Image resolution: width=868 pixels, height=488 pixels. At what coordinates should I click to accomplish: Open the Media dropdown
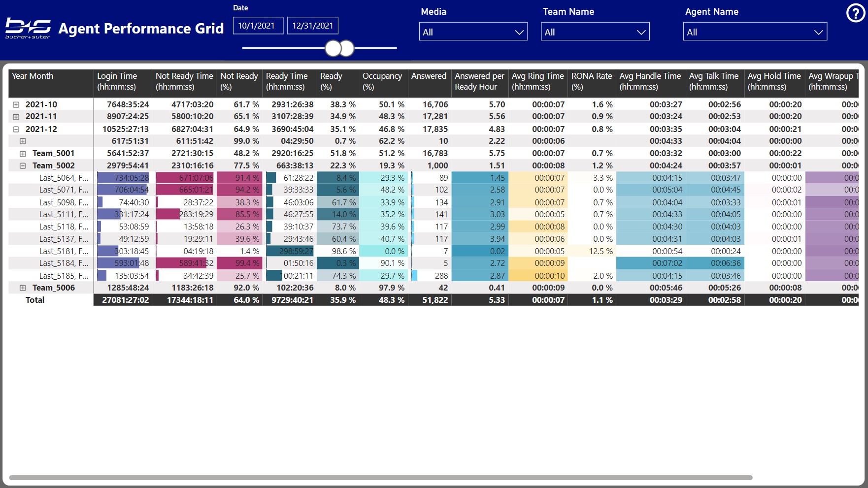tap(473, 32)
